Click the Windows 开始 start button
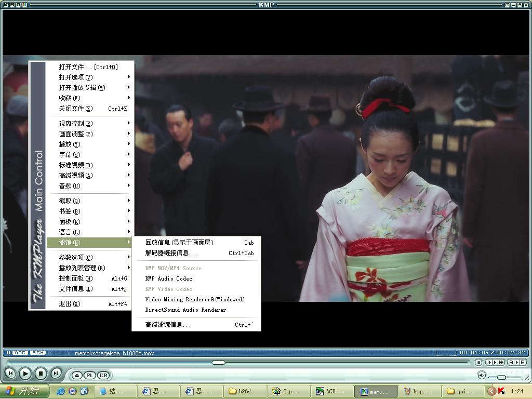 pyautogui.click(x=24, y=391)
